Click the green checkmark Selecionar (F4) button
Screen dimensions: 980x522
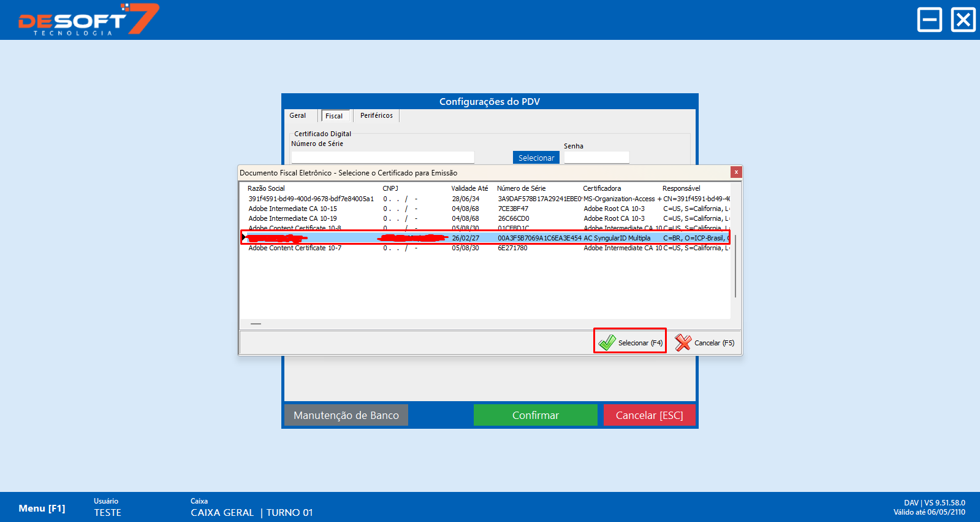[x=630, y=342]
